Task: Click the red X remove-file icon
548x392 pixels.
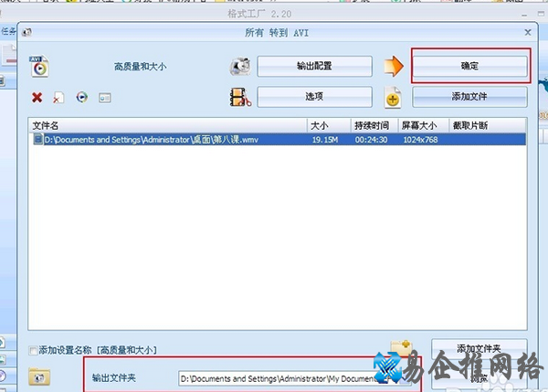Action: point(37,97)
